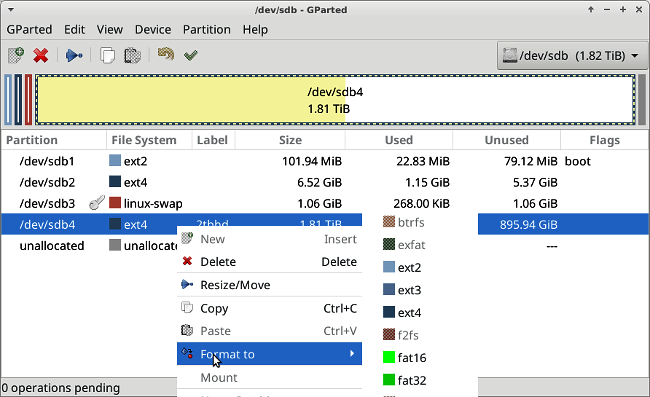The image size is (650, 397).
Task: Click the New partition toolbar icon
Action: pyautogui.click(x=16, y=55)
